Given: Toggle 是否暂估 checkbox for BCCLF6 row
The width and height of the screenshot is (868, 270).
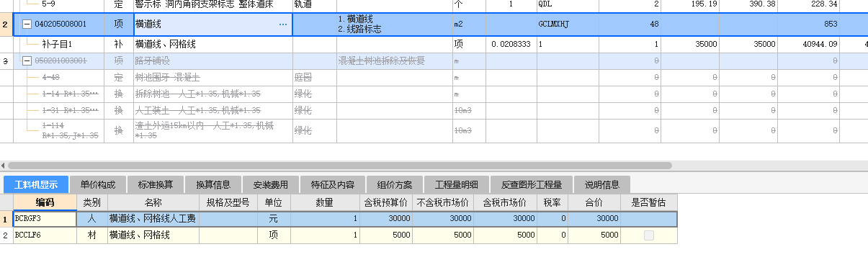Looking at the screenshot, I should click(649, 235).
